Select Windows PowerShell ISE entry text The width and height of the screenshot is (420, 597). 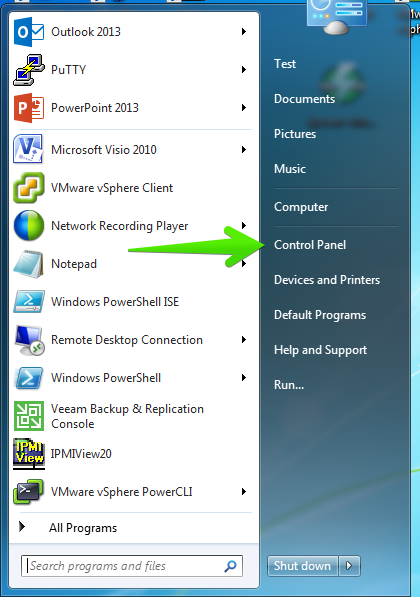click(x=115, y=302)
